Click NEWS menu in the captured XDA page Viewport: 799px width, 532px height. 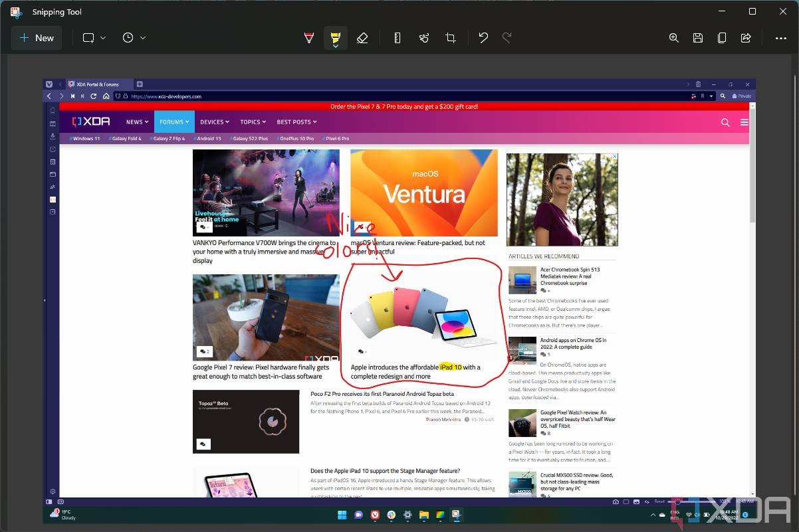point(137,122)
